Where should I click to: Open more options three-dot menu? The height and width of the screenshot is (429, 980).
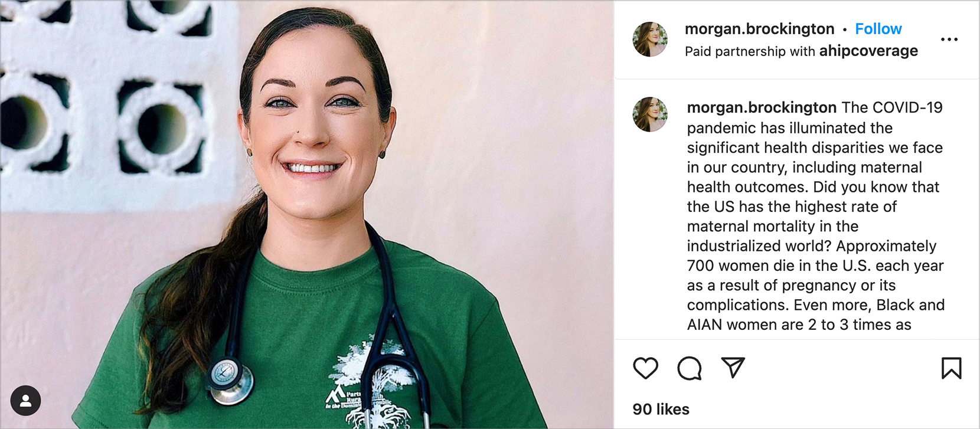pyautogui.click(x=949, y=40)
